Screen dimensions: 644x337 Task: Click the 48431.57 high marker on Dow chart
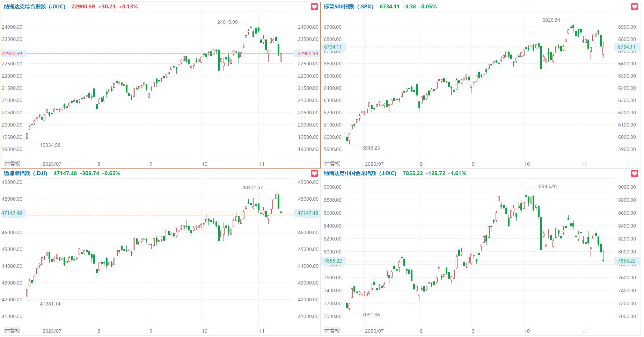(253, 187)
